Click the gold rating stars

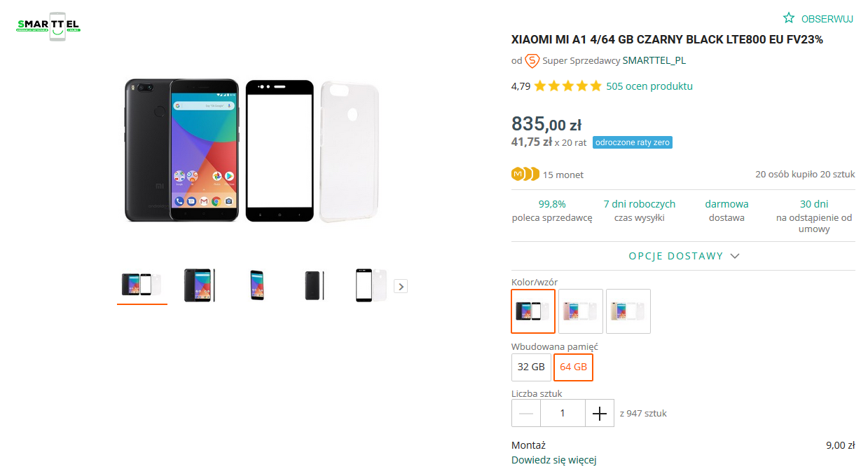pos(567,86)
